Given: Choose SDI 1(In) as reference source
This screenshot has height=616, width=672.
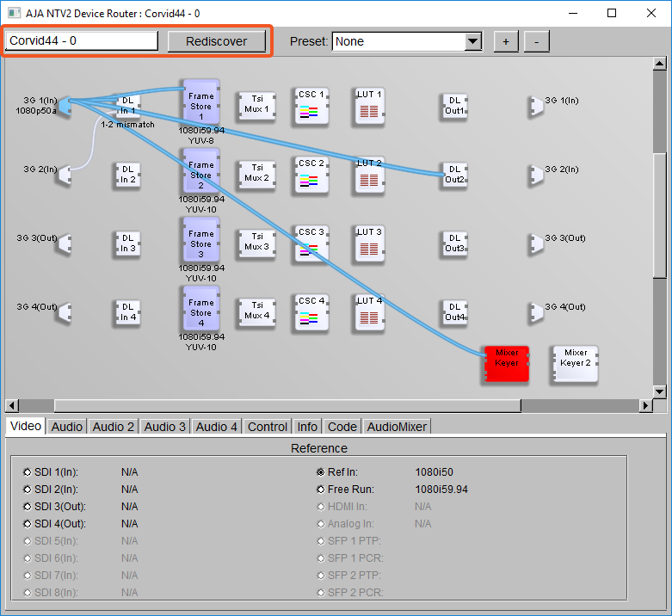Looking at the screenshot, I should [28, 472].
